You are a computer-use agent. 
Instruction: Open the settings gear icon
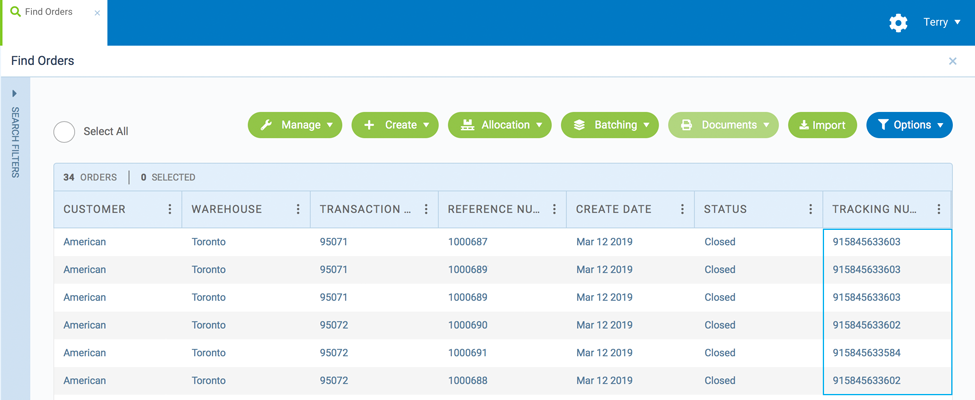(898, 23)
